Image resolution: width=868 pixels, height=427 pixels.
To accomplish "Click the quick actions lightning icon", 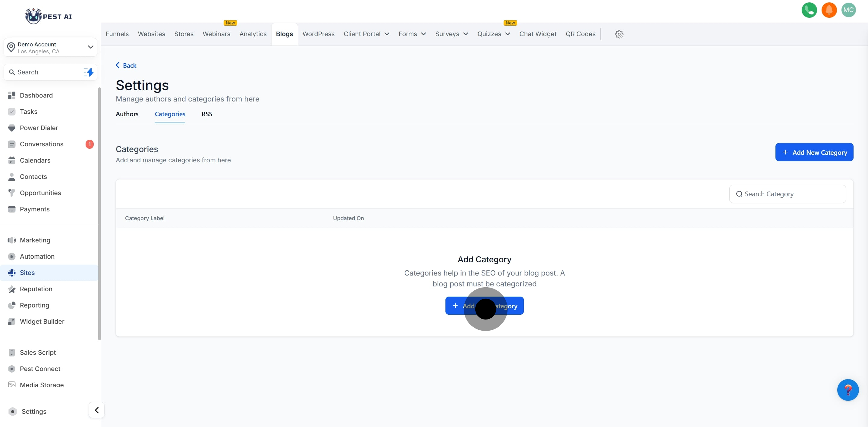I will tap(89, 72).
